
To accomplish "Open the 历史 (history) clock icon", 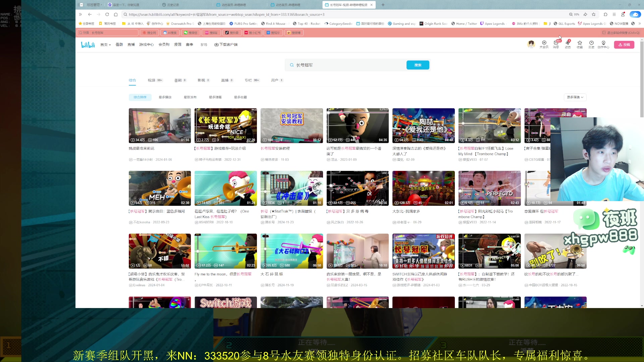I will pyautogui.click(x=591, y=44).
